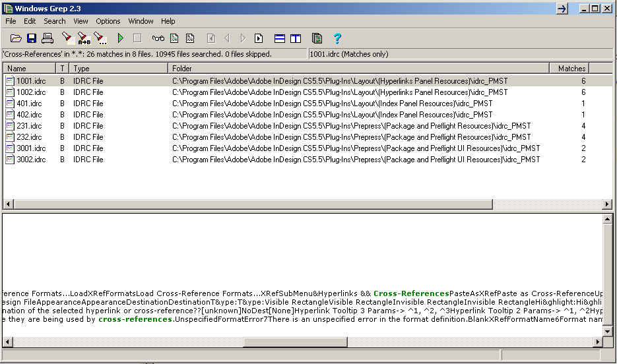The height and width of the screenshot is (364, 617).
Task: Click the stacked documents icon in the toolbar
Action: 317,38
